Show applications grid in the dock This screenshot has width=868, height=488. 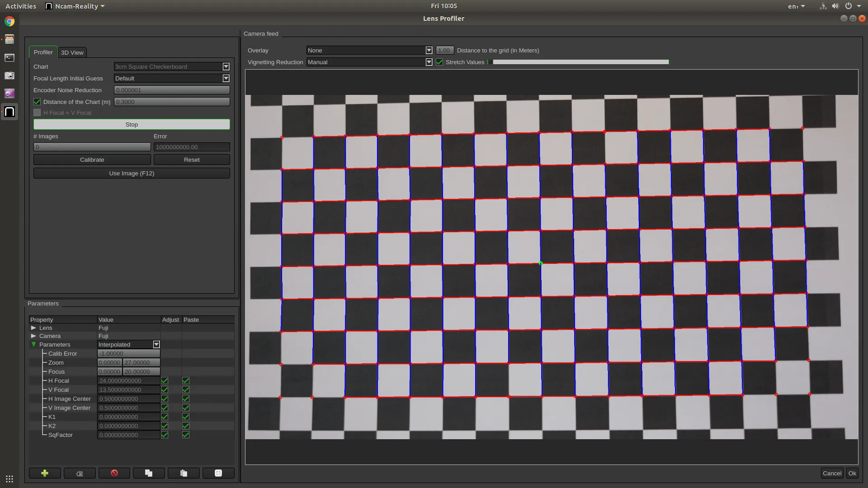pyautogui.click(x=9, y=479)
